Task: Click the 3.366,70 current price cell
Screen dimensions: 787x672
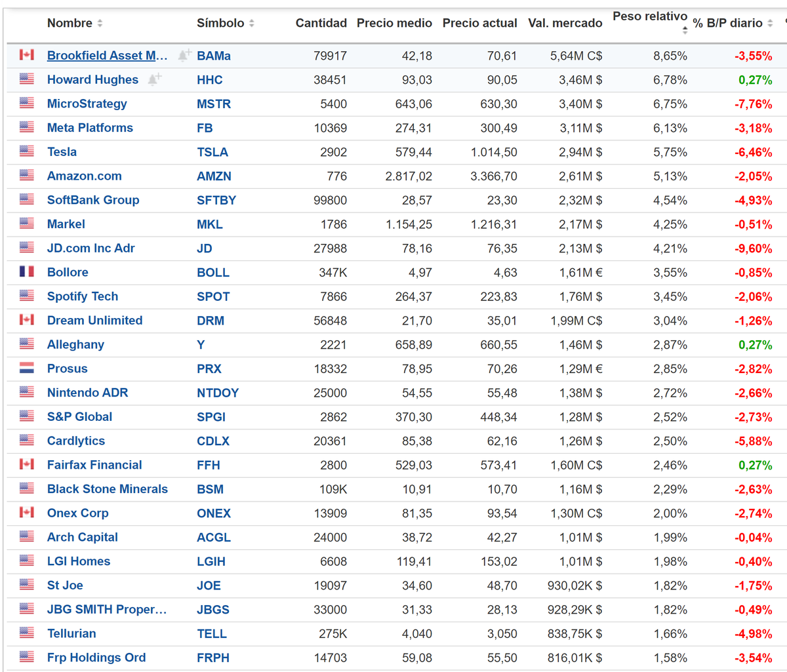Action: (x=493, y=176)
